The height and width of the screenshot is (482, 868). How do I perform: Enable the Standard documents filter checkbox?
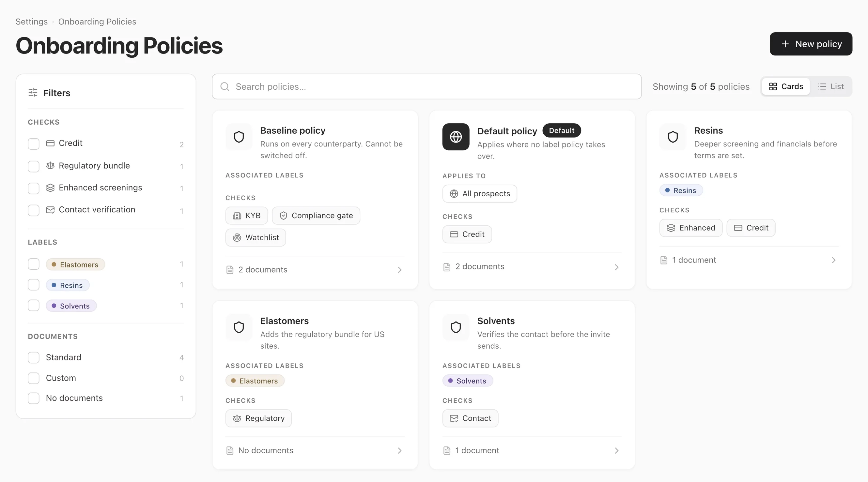[33, 357]
